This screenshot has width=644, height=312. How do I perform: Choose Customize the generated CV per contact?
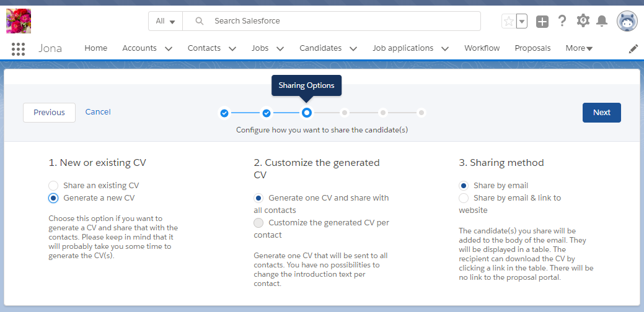[x=258, y=223]
